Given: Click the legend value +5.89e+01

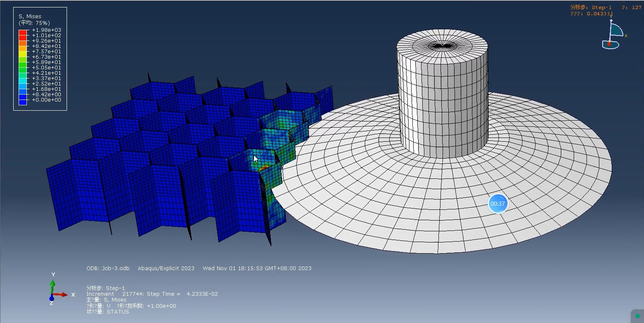Looking at the screenshot, I should 46,62.
